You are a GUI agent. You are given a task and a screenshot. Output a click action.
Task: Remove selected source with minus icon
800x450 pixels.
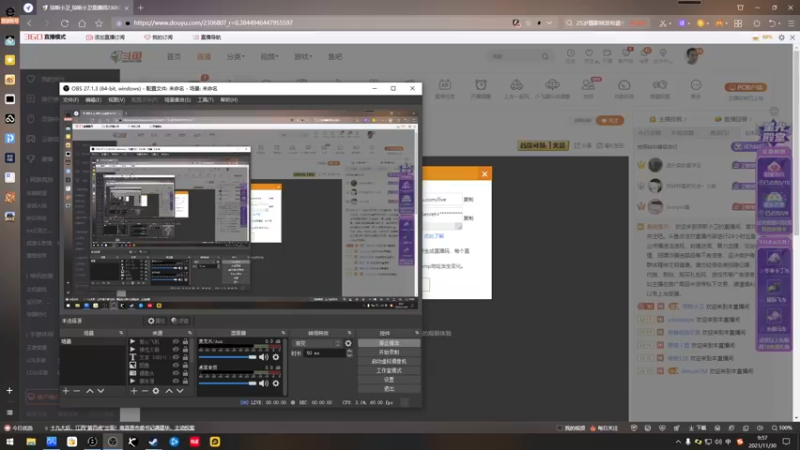pyautogui.click(x=145, y=391)
